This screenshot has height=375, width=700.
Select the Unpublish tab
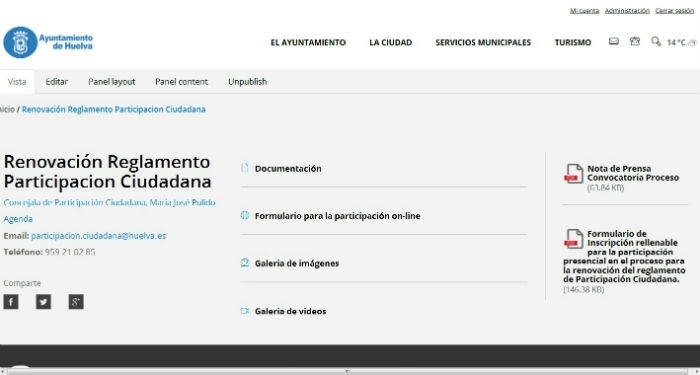[247, 82]
